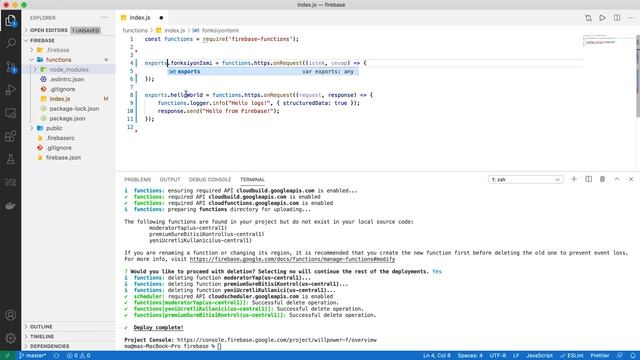The height and width of the screenshot is (360, 640).
Task: Select the index.js editor tab
Action: 141,18
